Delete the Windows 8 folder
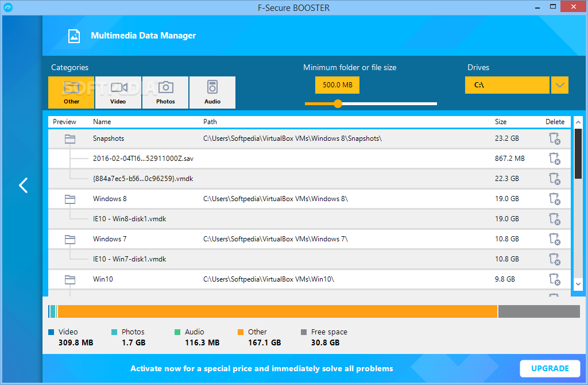Screen dimensions: 588x385 click(555, 199)
